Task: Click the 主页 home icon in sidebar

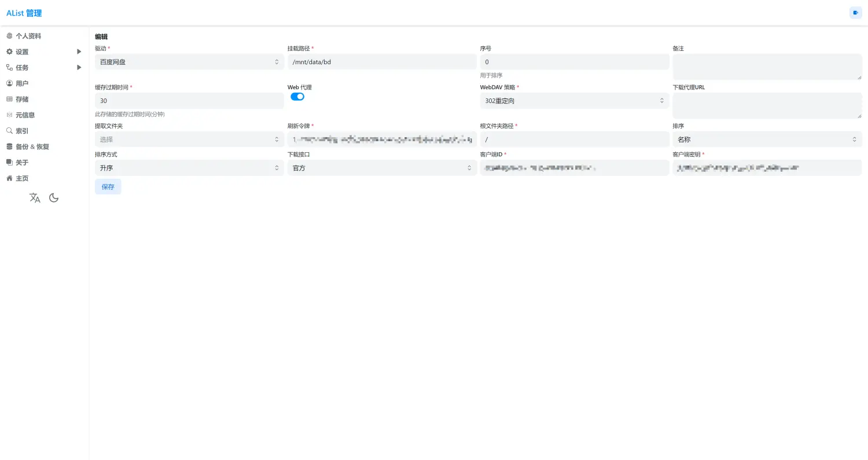Action: pyautogui.click(x=9, y=178)
